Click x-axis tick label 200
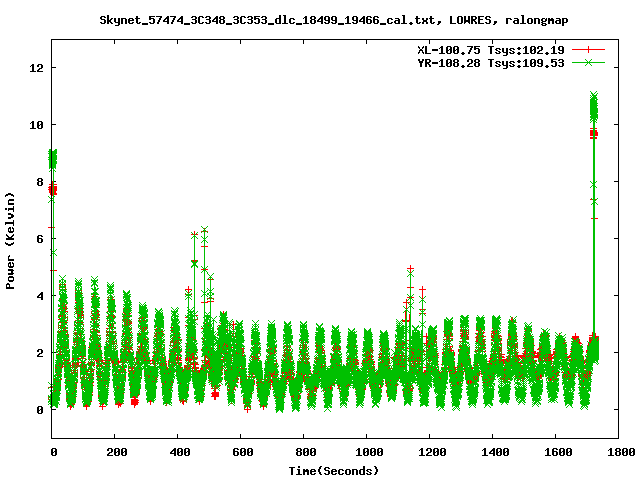 [x=116, y=452]
